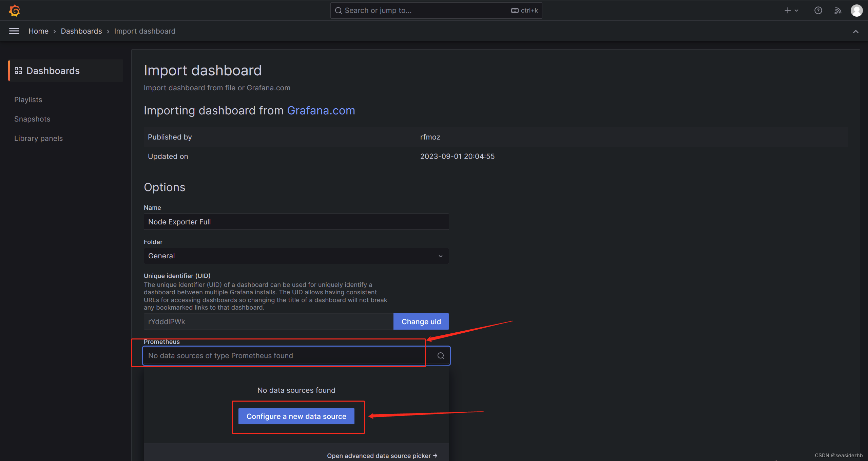
Task: Go to Home breadcrumb
Action: coord(38,31)
